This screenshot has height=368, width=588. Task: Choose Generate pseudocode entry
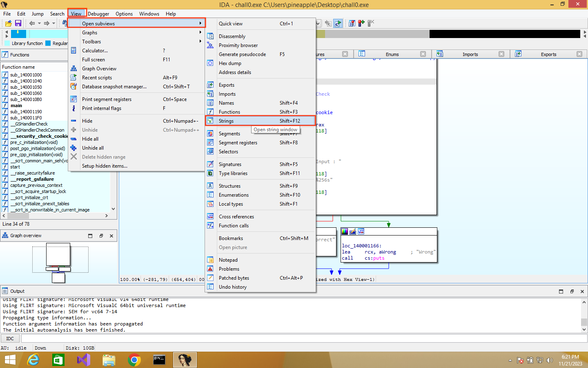261,54
